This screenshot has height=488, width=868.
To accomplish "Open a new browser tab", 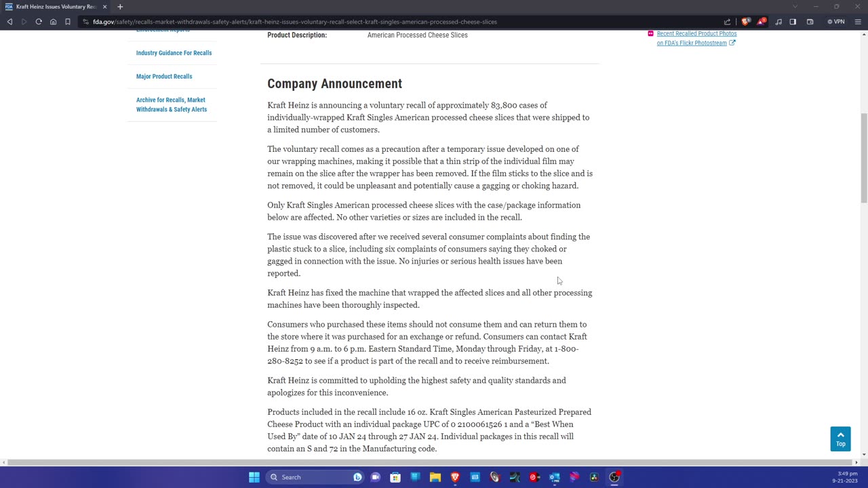I will [x=120, y=7].
